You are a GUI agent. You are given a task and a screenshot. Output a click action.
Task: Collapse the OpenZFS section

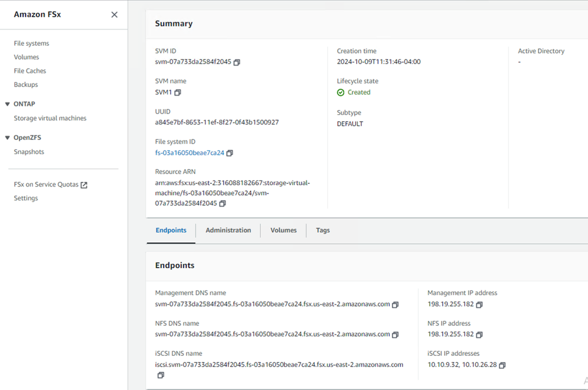pos(8,138)
